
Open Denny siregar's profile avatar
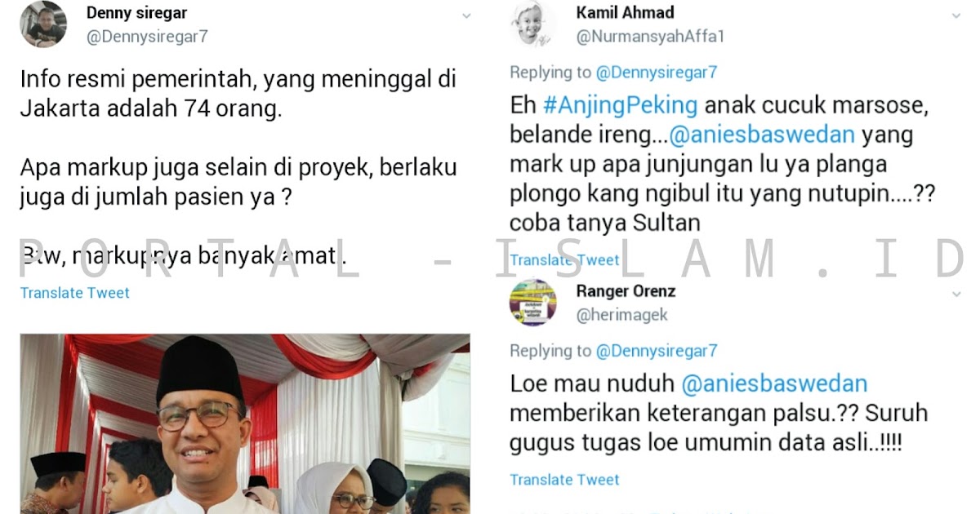tap(43, 24)
